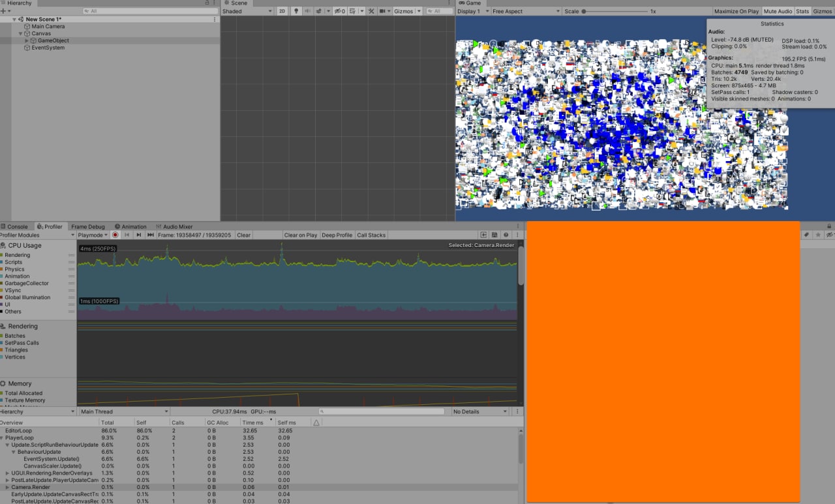Select the Game tab
The width and height of the screenshot is (835, 504).
point(470,3)
